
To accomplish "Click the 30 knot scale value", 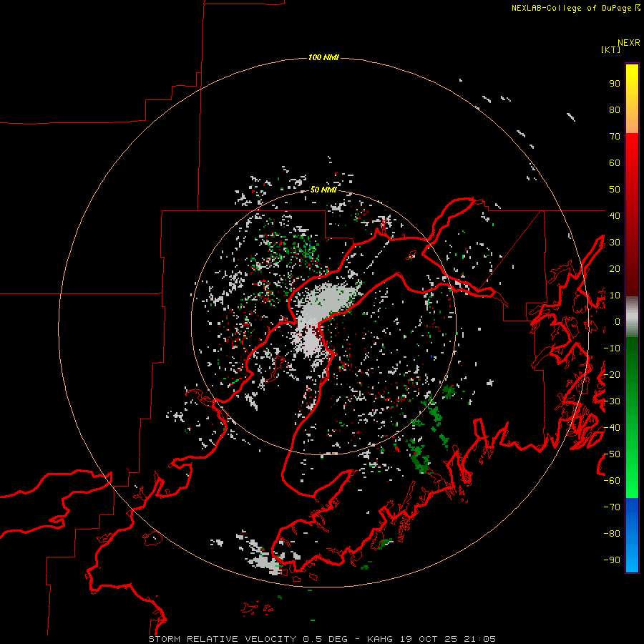I will coord(615,243).
